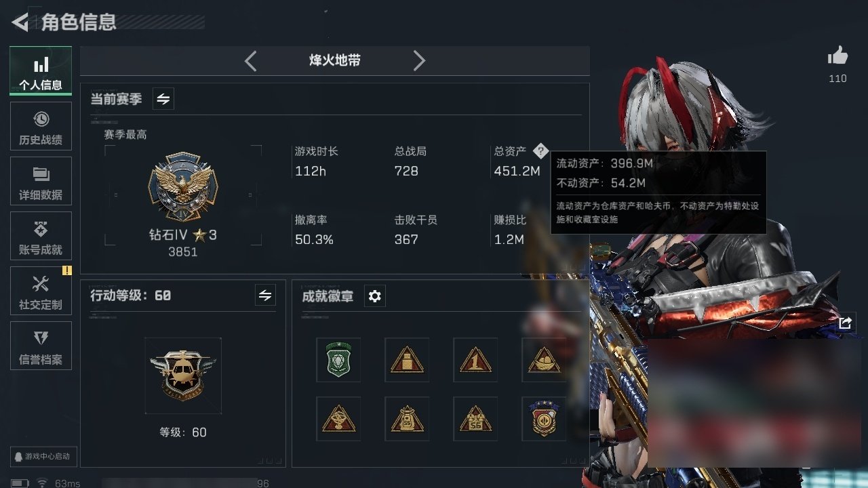The image size is (868, 488).
Task: Switch to previous game mode arrow
Action: pos(250,61)
